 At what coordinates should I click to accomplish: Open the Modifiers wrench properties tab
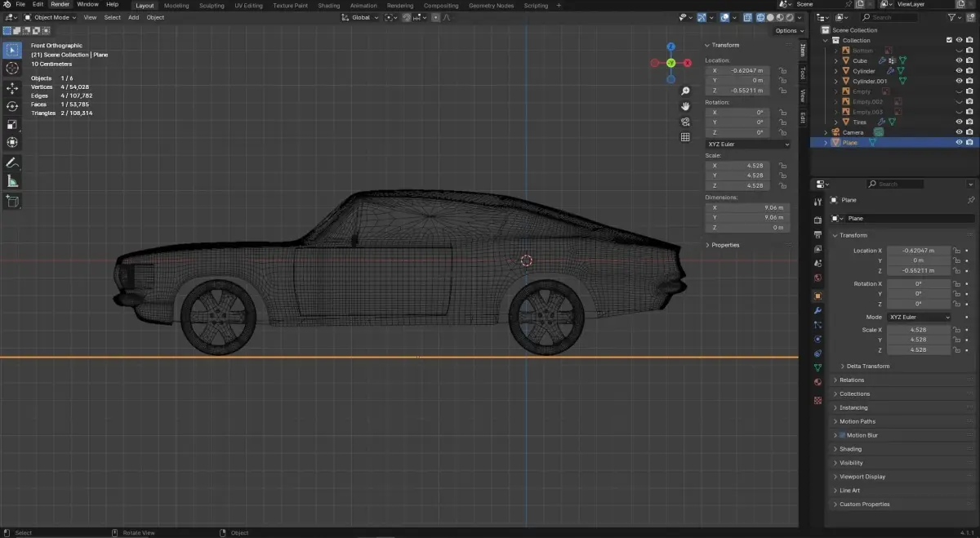pos(818,310)
